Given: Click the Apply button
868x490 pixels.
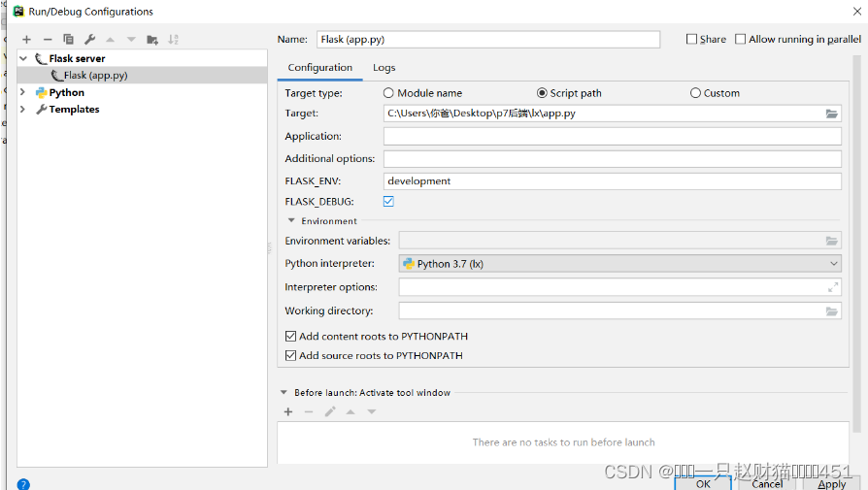Looking at the screenshot, I should point(831,483).
